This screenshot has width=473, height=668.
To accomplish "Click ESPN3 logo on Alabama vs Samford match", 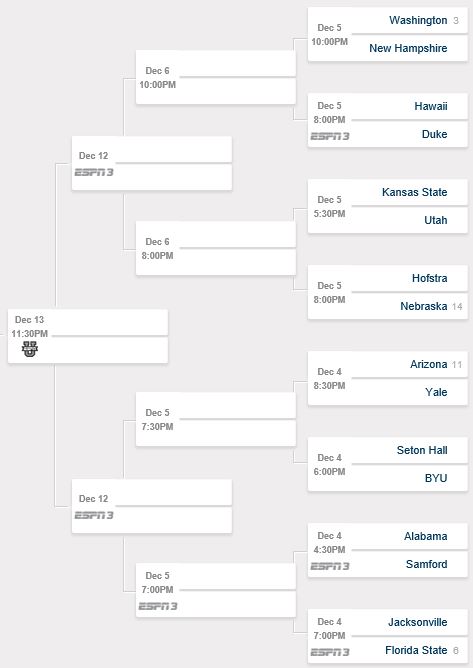I will [x=330, y=566].
